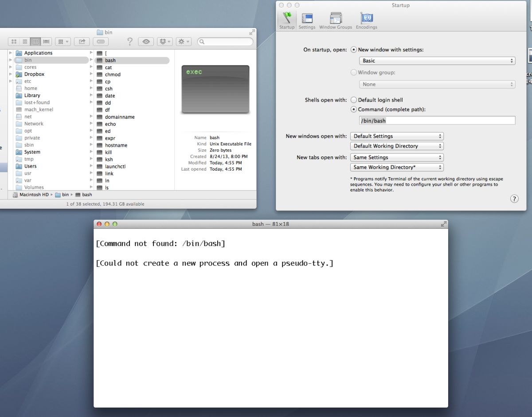Click the question mark icon in Finder toolbar
Viewport: 532px width, 417px height.
tap(130, 42)
